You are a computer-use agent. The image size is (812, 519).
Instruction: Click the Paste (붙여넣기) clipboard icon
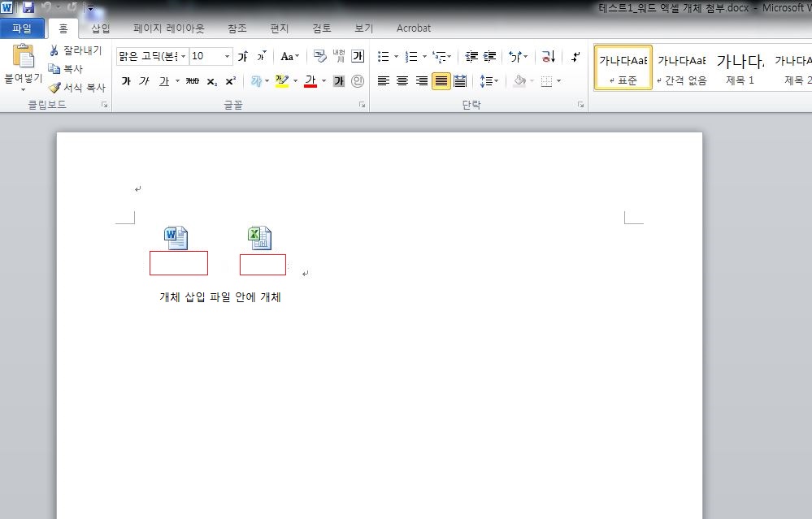tap(24, 56)
